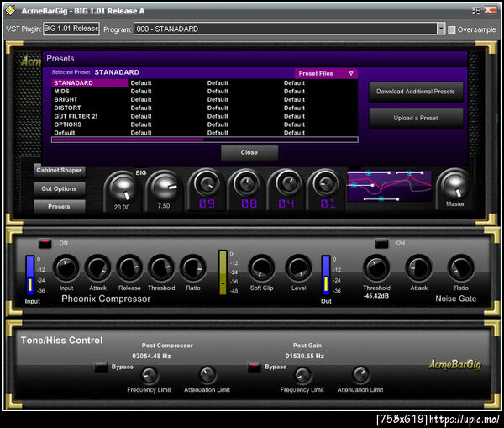
Task: Click Post Gain Attenuation Limit knob
Action: click(360, 374)
